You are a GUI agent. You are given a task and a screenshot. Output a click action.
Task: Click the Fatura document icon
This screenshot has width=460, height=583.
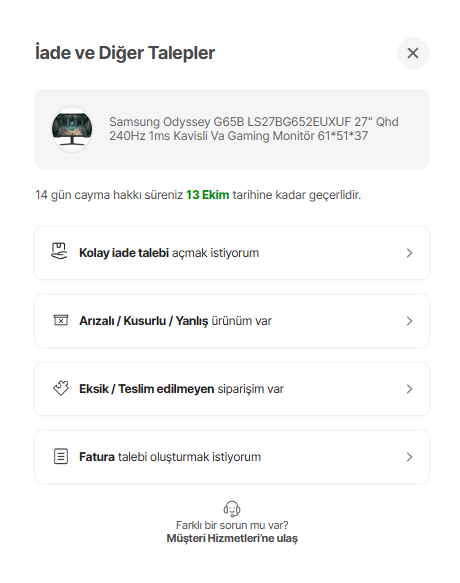61,457
